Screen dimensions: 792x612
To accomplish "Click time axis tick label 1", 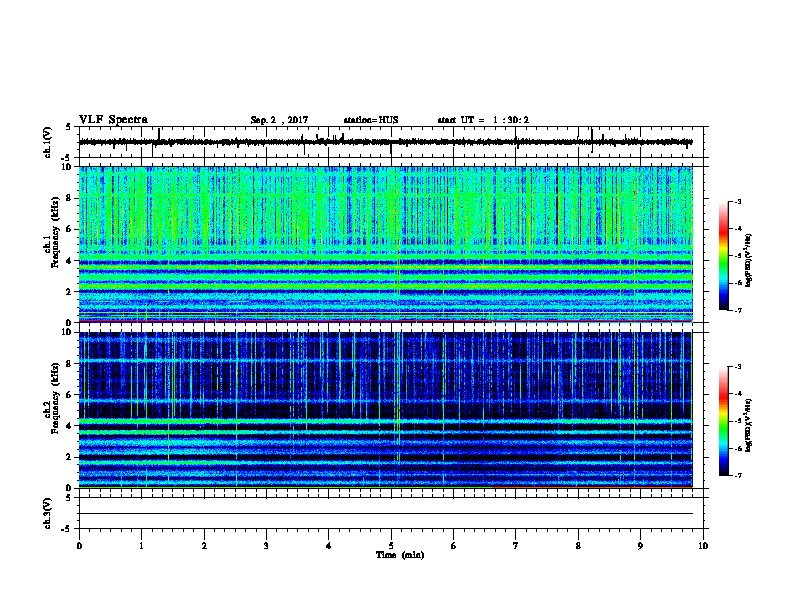I will tap(141, 546).
